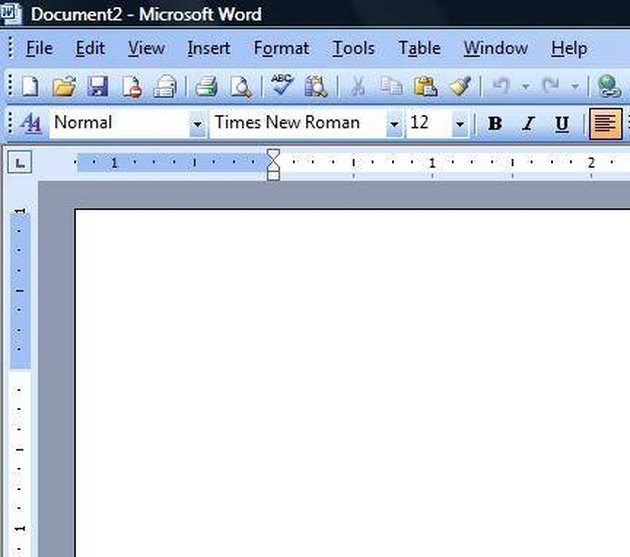Click in the blank document page
Viewport: 630px width, 557px height.
[x=352, y=383]
